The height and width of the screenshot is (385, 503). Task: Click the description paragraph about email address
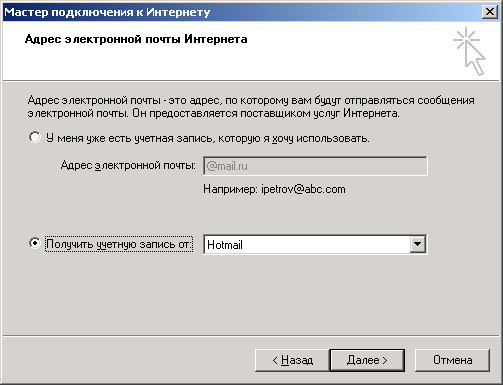pyautogui.click(x=251, y=107)
